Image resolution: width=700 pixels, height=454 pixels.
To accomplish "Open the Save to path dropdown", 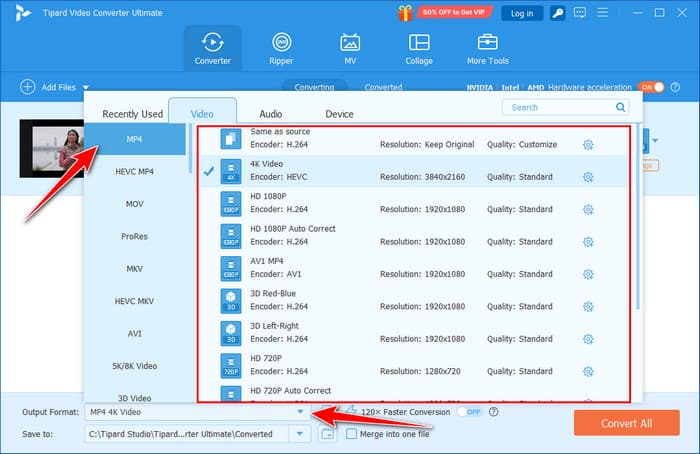I will pyautogui.click(x=300, y=433).
